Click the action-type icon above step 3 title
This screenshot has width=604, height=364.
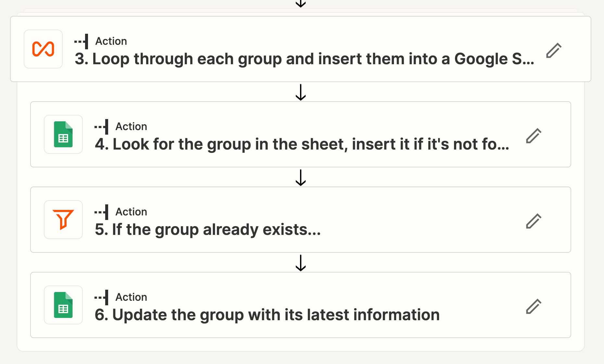81,41
